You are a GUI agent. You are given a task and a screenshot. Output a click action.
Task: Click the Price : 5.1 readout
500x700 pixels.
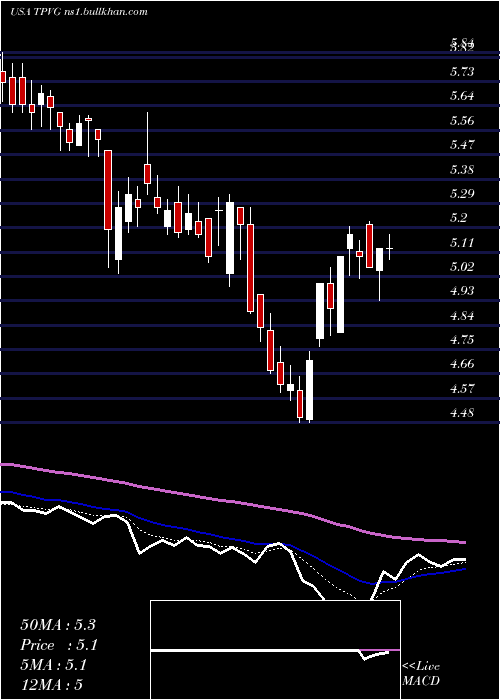click(x=59, y=645)
